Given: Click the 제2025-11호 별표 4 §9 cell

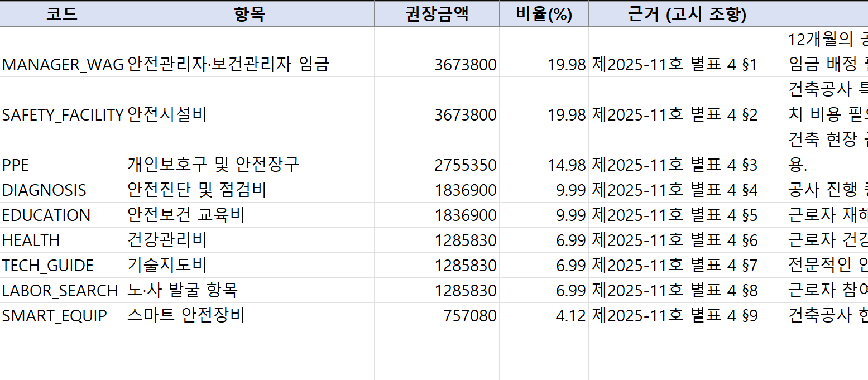Looking at the screenshot, I should point(687,315).
